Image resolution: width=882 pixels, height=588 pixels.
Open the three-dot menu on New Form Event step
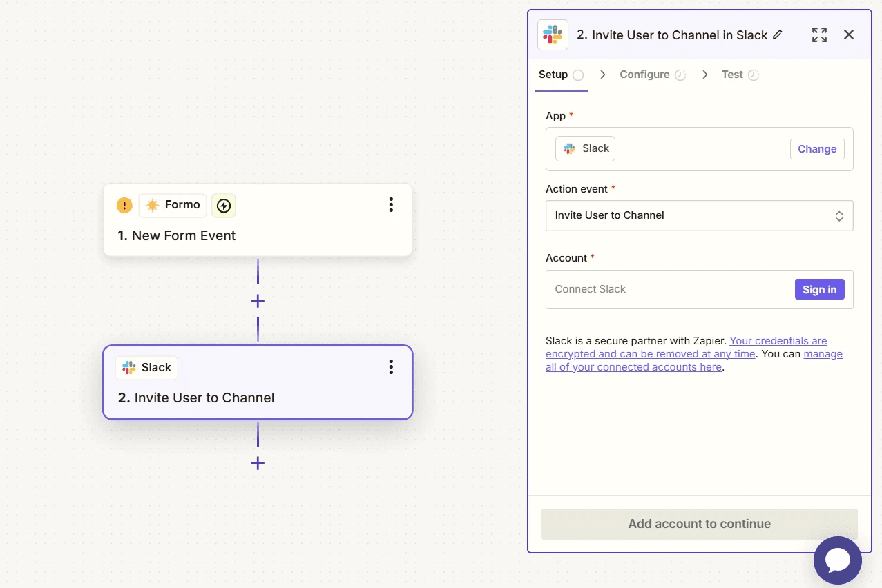point(391,205)
